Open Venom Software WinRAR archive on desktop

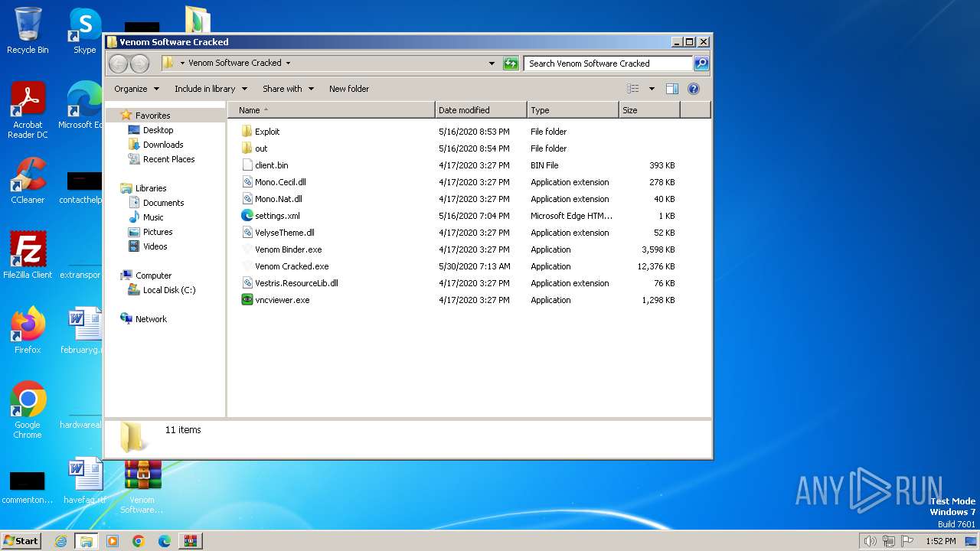pyautogui.click(x=142, y=487)
